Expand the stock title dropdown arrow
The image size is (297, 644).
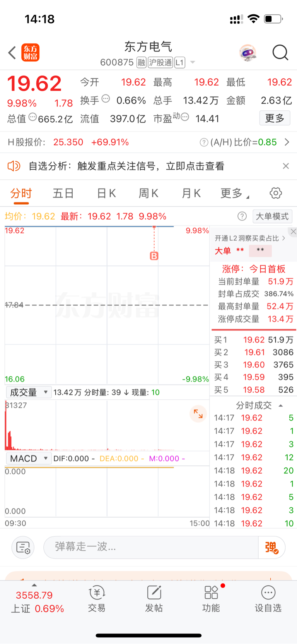coord(193,62)
